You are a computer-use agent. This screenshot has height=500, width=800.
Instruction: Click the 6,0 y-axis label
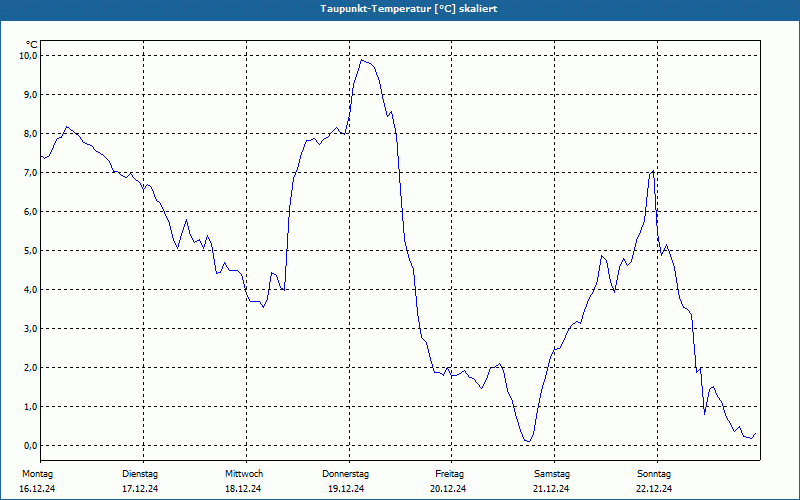pyautogui.click(x=31, y=212)
